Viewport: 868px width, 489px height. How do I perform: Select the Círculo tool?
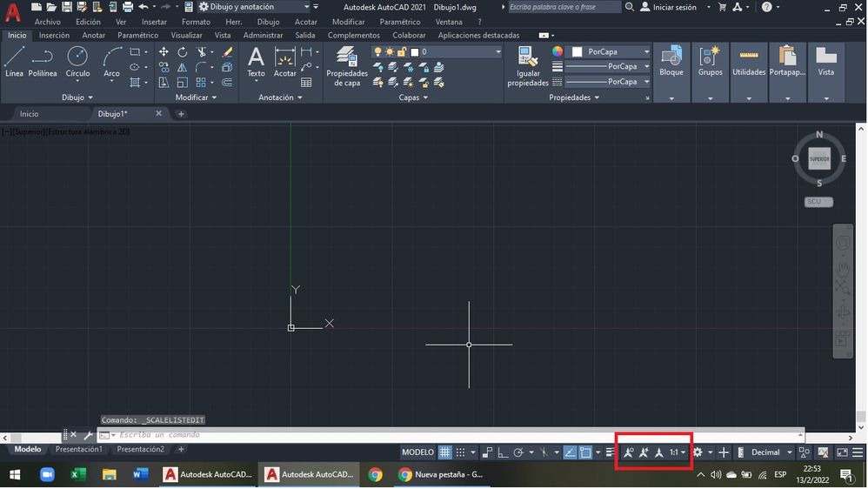tap(77, 62)
